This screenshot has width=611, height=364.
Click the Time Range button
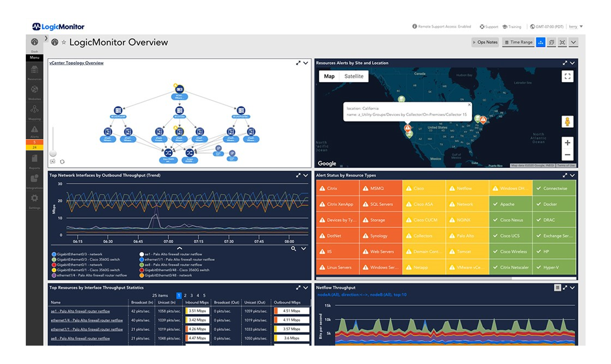(518, 42)
